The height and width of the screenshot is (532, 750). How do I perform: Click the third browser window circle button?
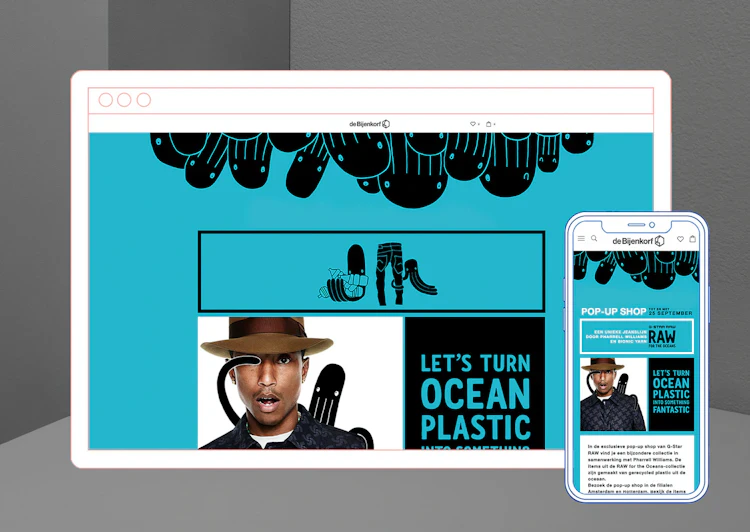[x=143, y=100]
